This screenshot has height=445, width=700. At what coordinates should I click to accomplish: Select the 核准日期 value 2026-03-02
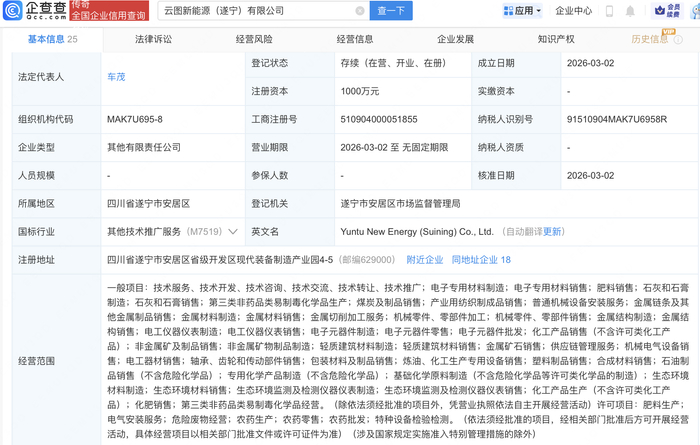point(591,175)
